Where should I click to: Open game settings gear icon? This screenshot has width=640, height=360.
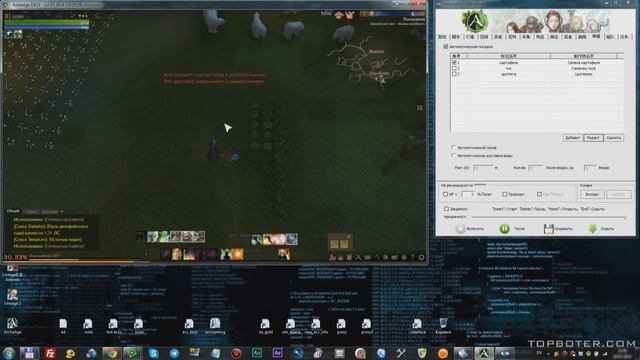422,257
